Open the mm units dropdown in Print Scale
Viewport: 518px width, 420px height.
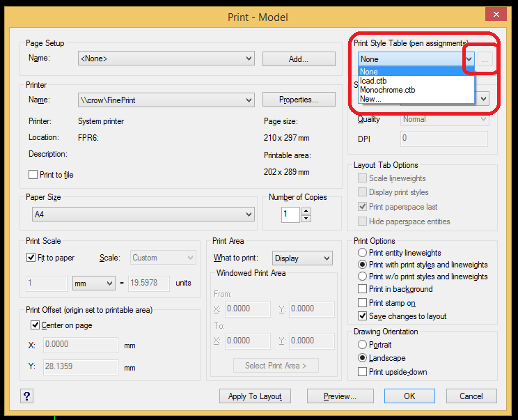point(94,283)
